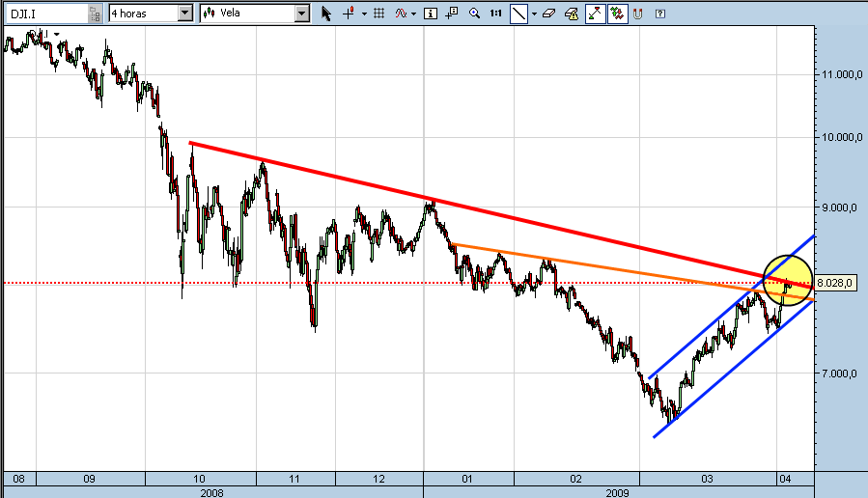The height and width of the screenshot is (498, 868).
Task: Enable the magnet snap tool
Action: pos(637,14)
